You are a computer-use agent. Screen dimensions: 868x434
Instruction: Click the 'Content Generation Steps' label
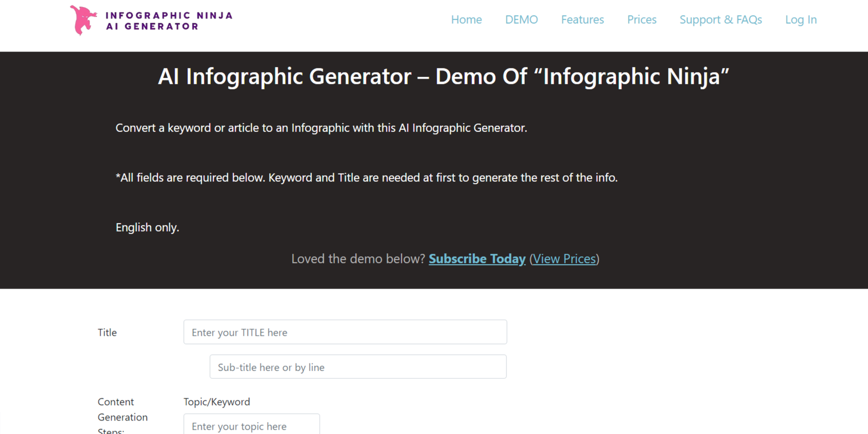(x=123, y=417)
